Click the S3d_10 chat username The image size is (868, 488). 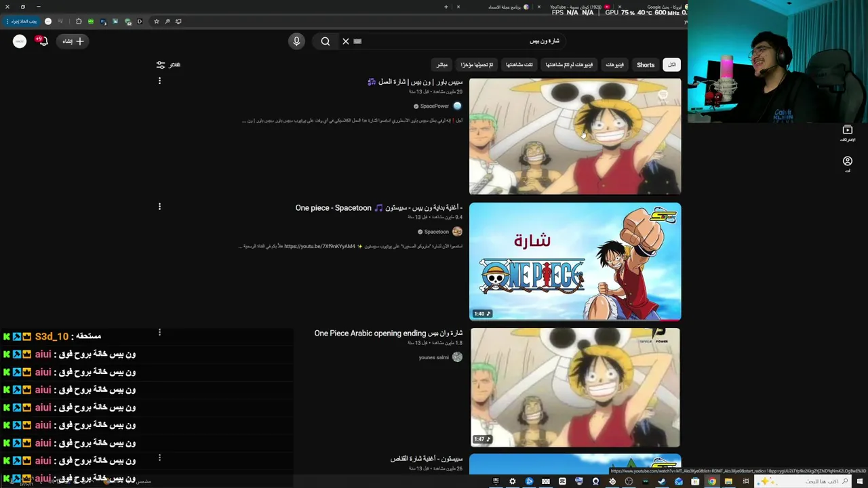point(52,336)
